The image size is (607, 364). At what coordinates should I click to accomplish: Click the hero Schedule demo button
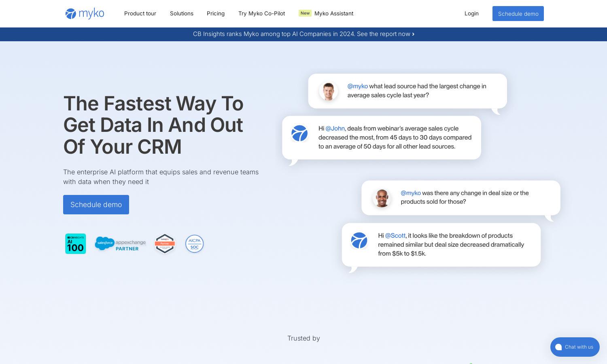tap(96, 205)
